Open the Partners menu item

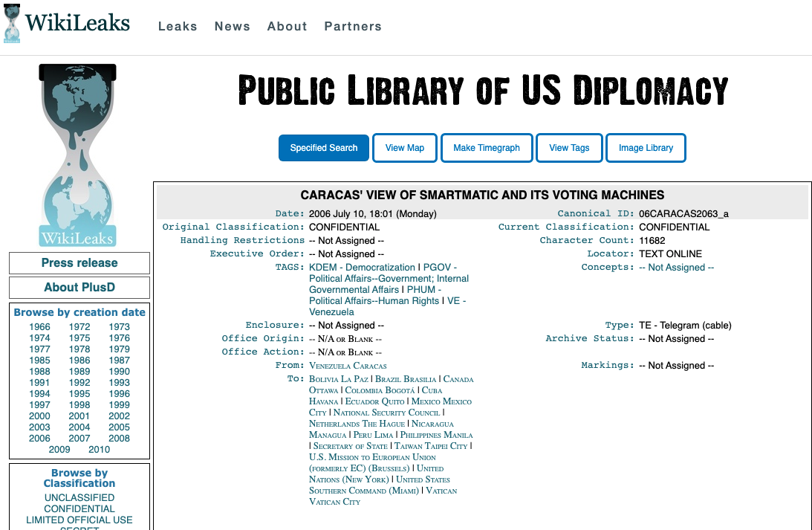click(x=353, y=27)
